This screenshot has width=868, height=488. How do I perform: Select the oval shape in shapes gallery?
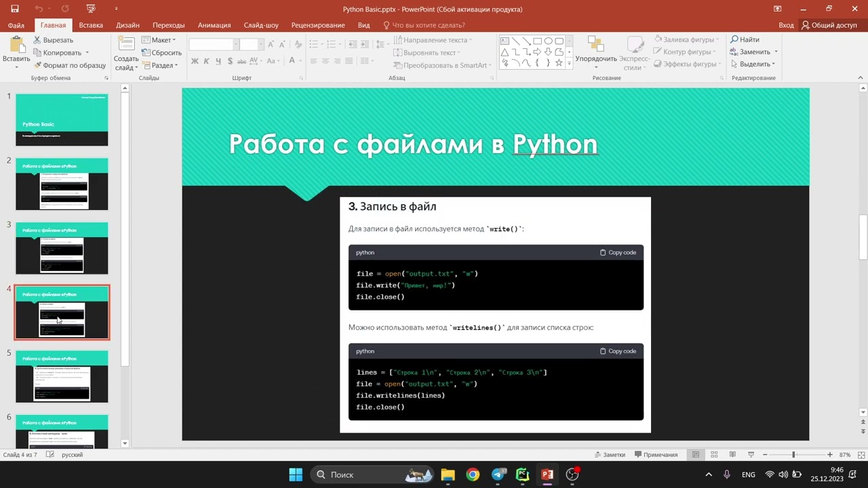[x=548, y=41]
